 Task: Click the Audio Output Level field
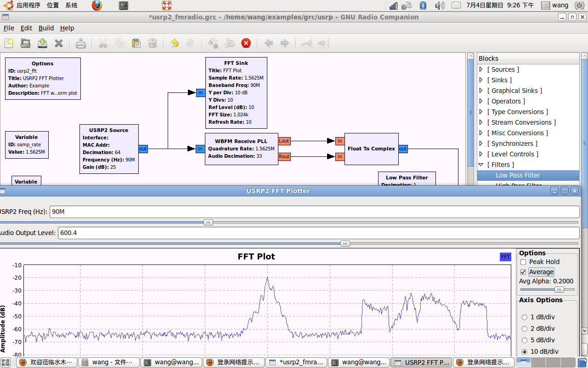click(318, 233)
